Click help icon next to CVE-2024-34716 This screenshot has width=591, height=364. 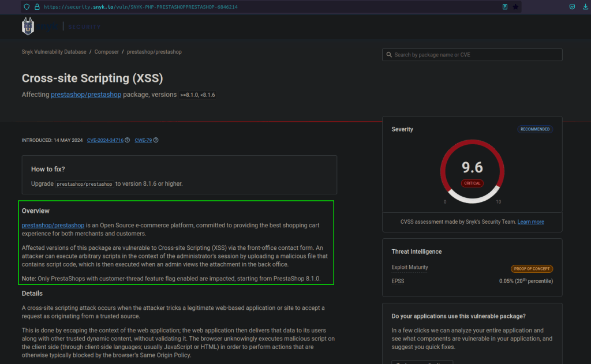click(128, 140)
